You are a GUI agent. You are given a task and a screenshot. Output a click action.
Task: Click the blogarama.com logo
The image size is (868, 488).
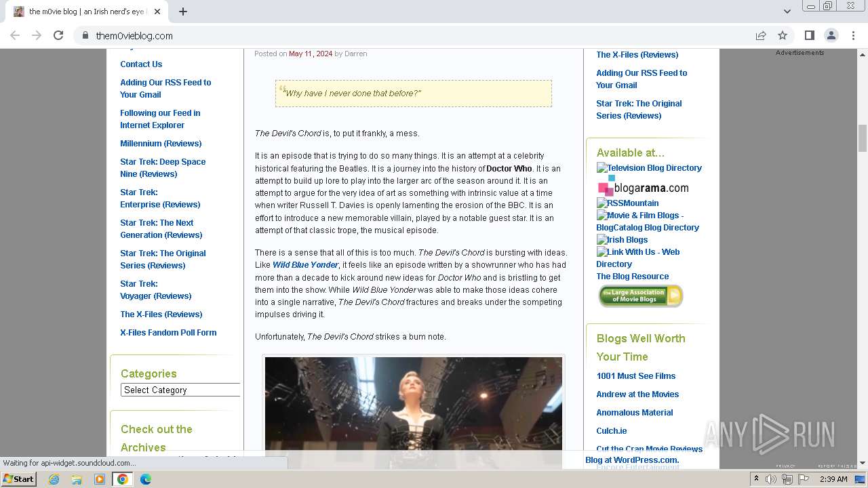click(643, 186)
